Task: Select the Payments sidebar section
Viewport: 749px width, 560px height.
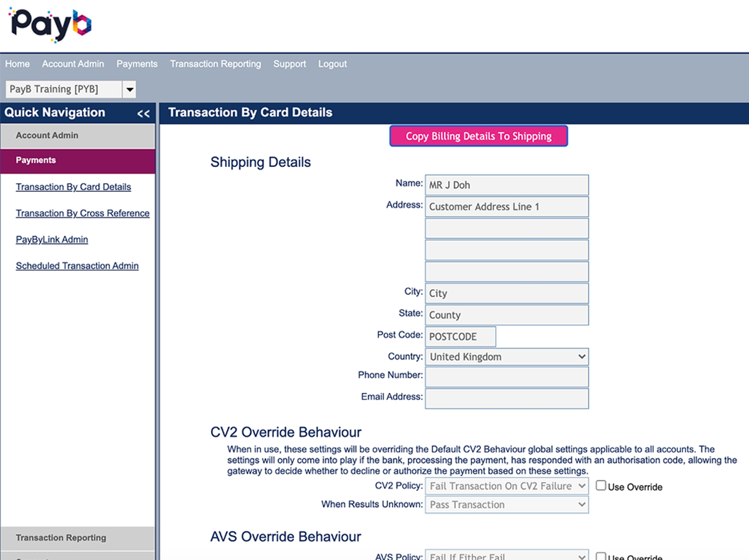Action: pos(78,161)
